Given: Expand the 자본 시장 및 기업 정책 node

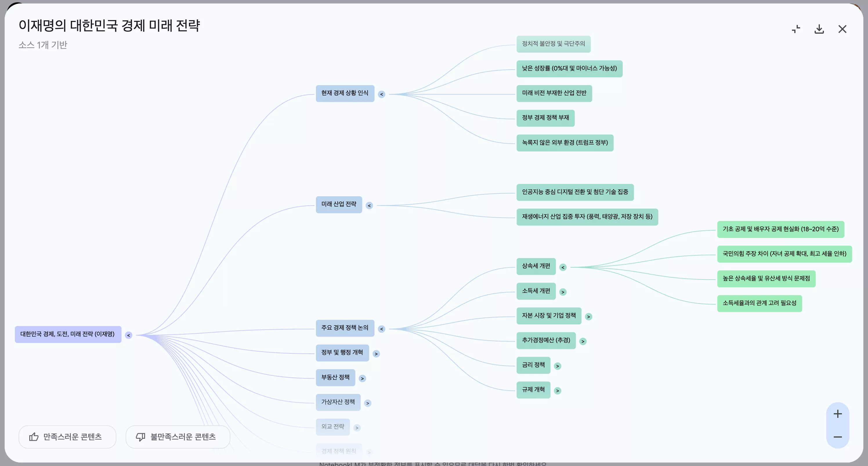Looking at the screenshot, I should tap(588, 316).
